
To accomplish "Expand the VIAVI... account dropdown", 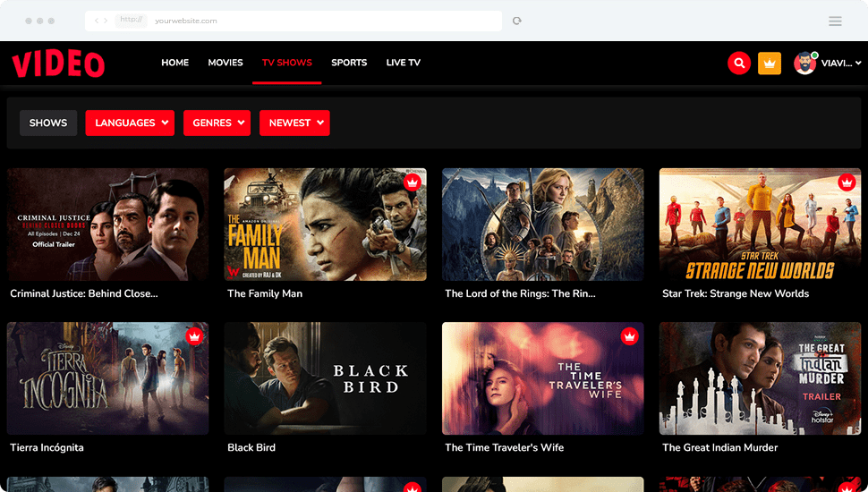I will [x=841, y=64].
